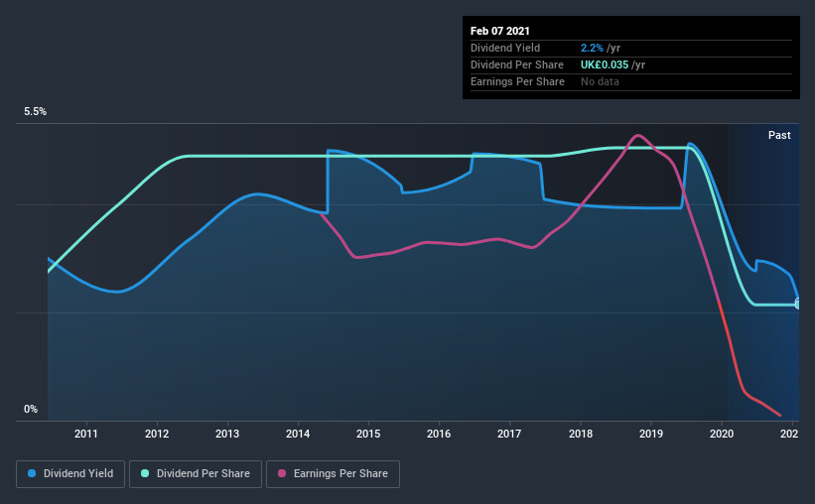Click the 2015 x-axis label
This screenshot has width=815, height=504.
(368, 434)
